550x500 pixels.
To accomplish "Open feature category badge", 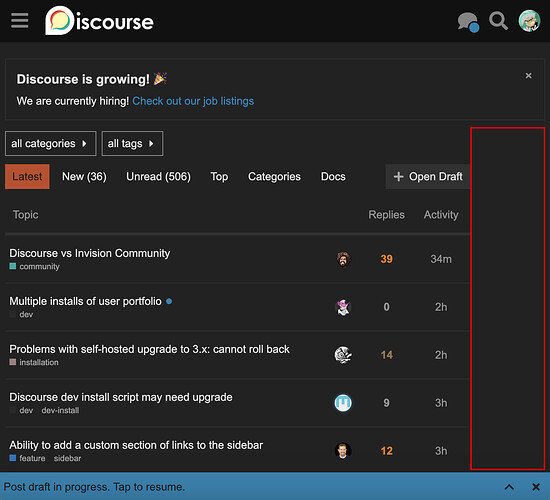I will pyautogui.click(x=27, y=458).
